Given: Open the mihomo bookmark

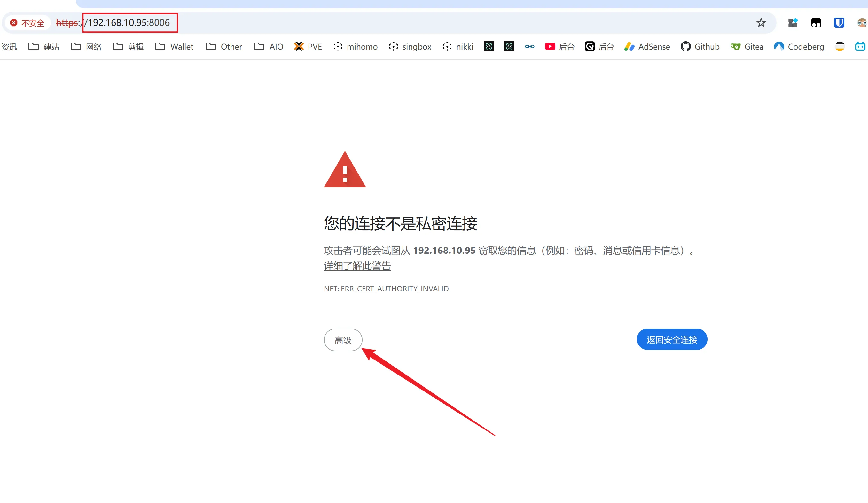Looking at the screenshot, I should (356, 46).
